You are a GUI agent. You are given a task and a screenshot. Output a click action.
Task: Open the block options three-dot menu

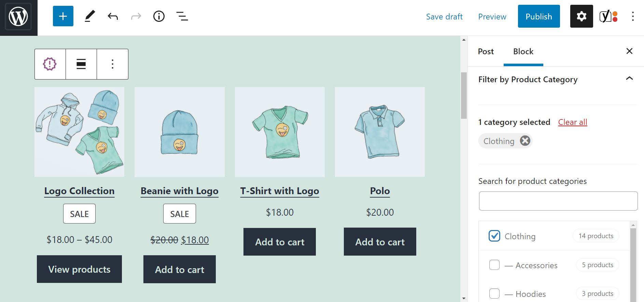point(112,64)
